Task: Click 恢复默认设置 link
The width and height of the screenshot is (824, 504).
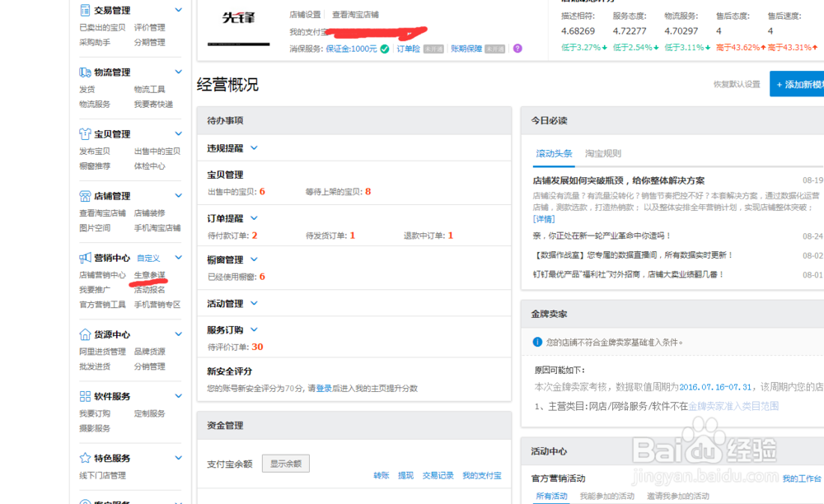Action: [x=737, y=85]
